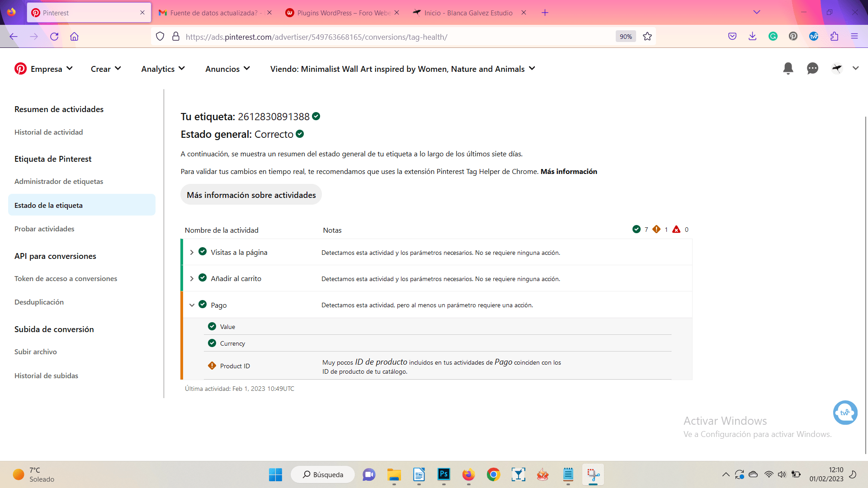The width and height of the screenshot is (868, 488).
Task: Click the orange warning count icon
Action: (x=656, y=229)
